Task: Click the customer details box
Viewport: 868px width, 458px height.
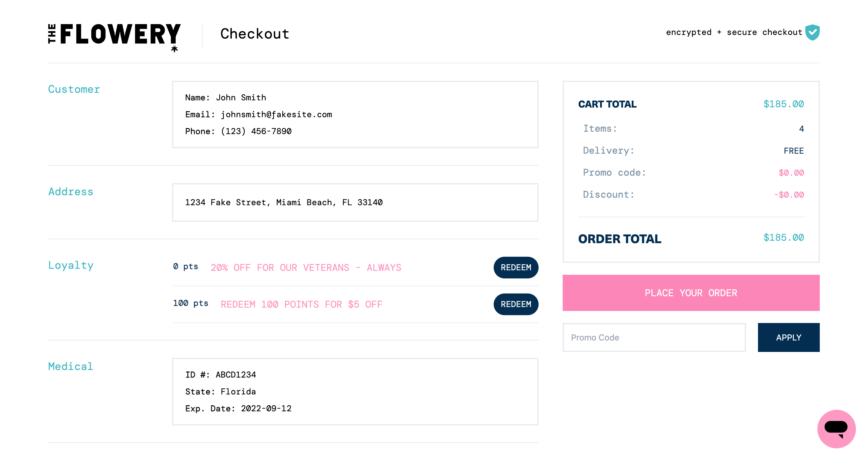Action: point(355,114)
